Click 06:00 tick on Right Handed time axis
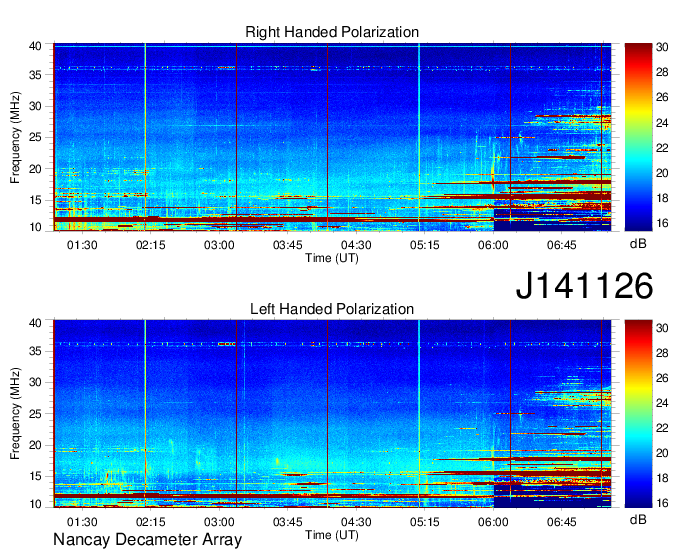680x552 pixels. click(x=493, y=245)
